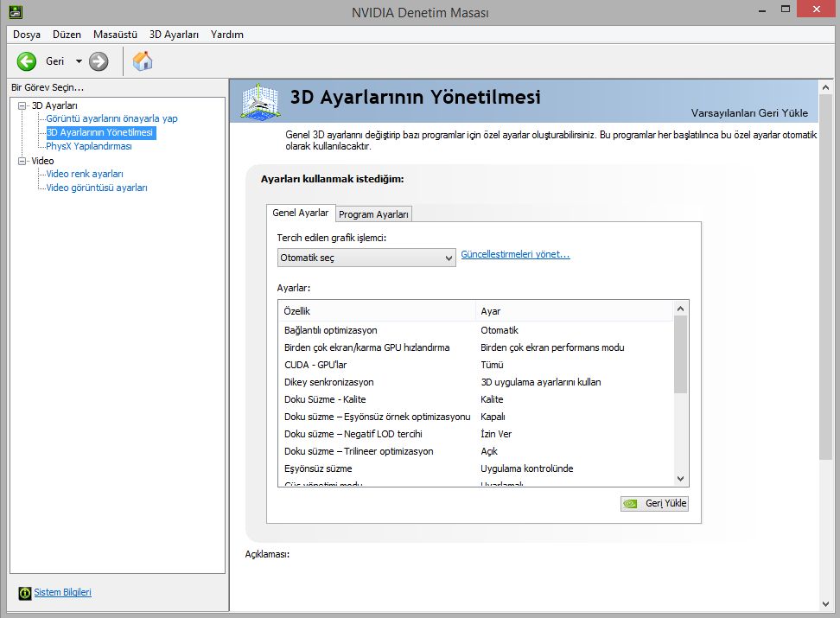Screen dimensions: 840x618
Task: Click the İzin Ver setting value
Action: click(496, 434)
